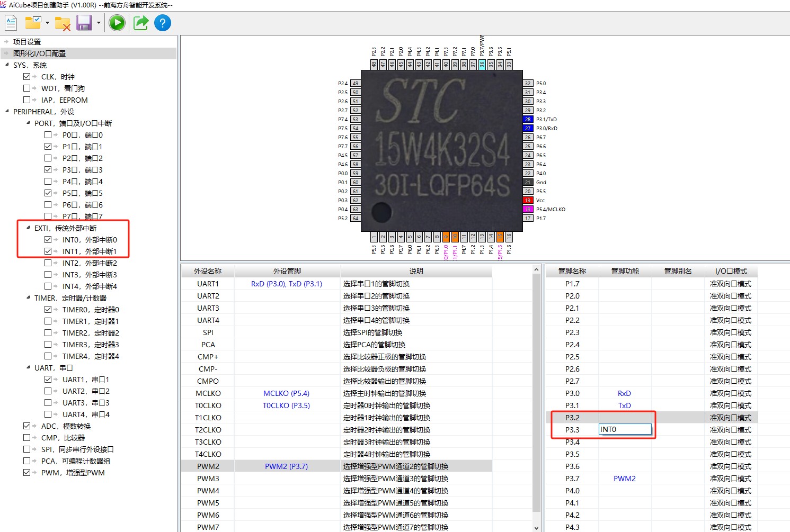Enable UART2 串口2 checkbox

(x=48, y=391)
